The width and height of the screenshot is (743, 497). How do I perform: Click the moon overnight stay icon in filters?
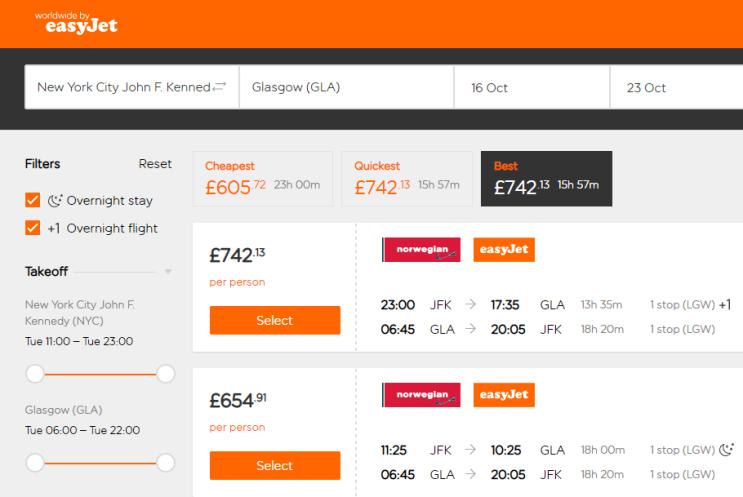coord(55,200)
